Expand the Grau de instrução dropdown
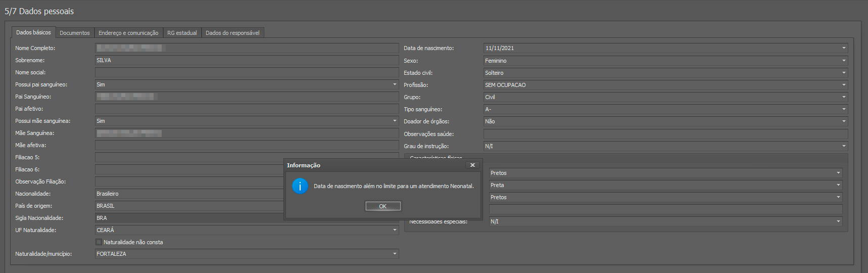 pyautogui.click(x=843, y=146)
